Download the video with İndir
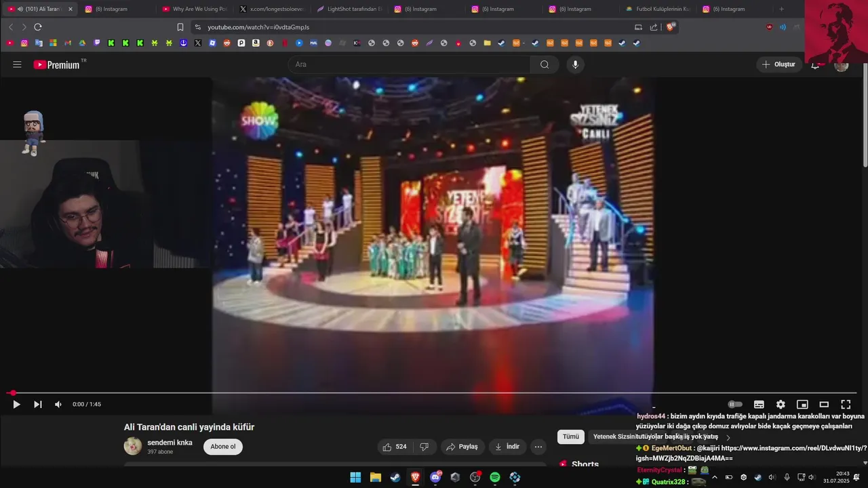The width and height of the screenshot is (868, 488). pos(507,447)
